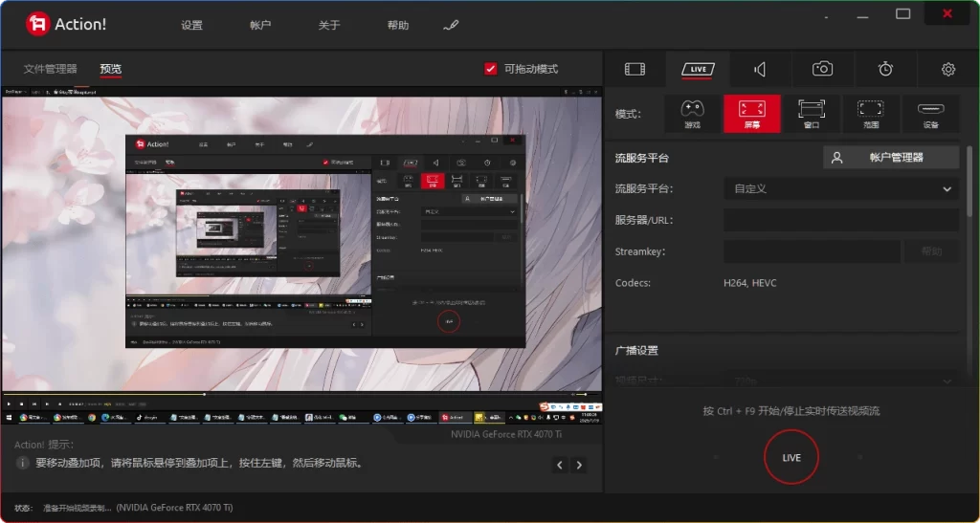This screenshot has width=980, height=523.
Task: Click the WeChat icon in previewed taskbar
Action: coord(344,418)
